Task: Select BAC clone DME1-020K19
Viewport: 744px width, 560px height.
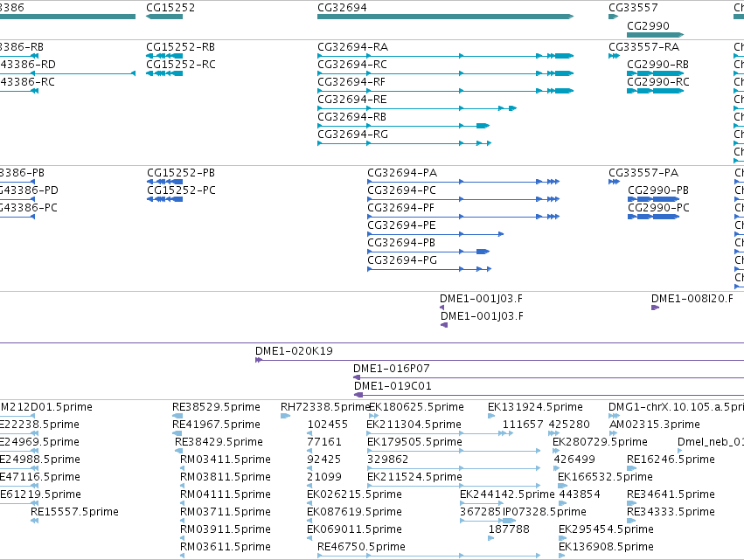Action: click(x=294, y=351)
